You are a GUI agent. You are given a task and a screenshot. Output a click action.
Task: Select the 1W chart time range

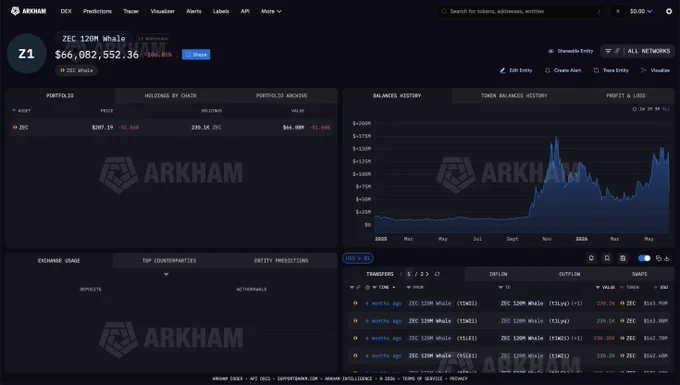point(642,109)
